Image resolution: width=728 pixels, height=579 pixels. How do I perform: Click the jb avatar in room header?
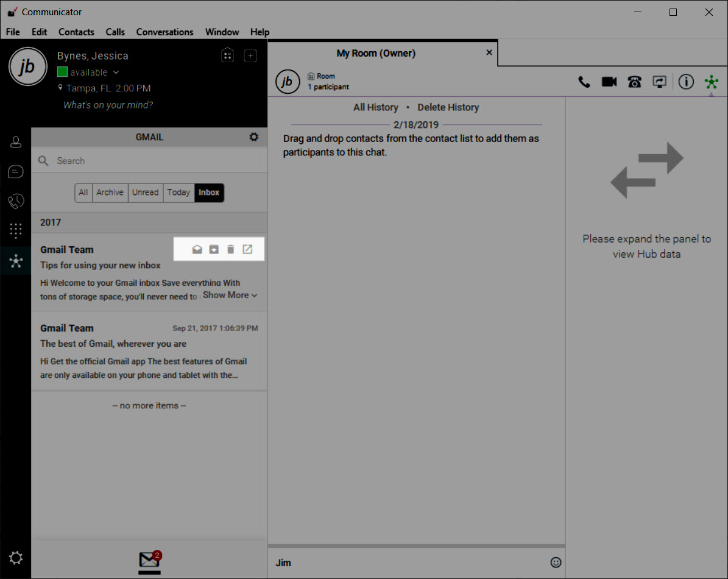tap(288, 82)
